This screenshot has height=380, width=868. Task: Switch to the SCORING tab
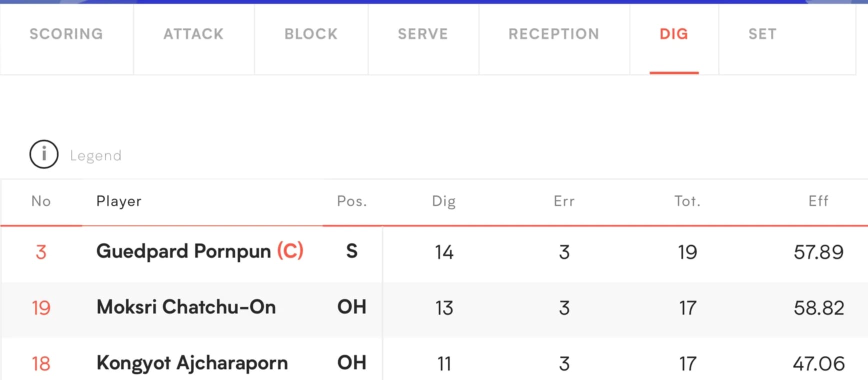pyautogui.click(x=66, y=34)
